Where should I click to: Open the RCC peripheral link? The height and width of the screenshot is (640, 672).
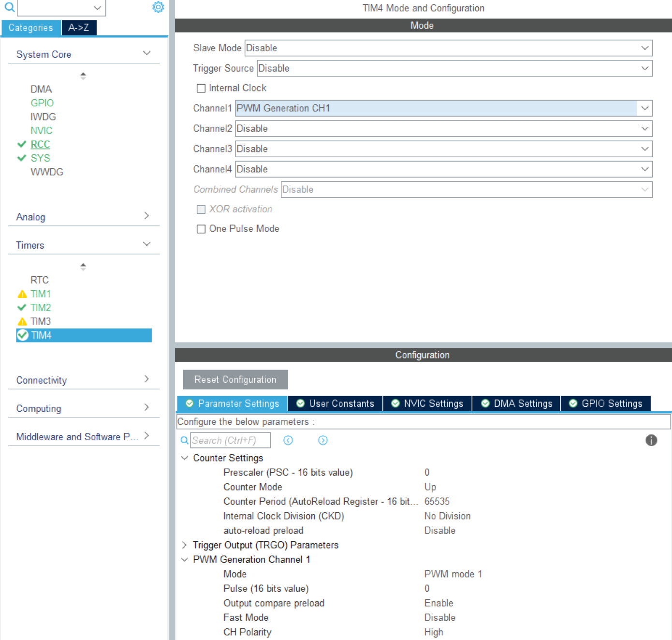click(40, 144)
